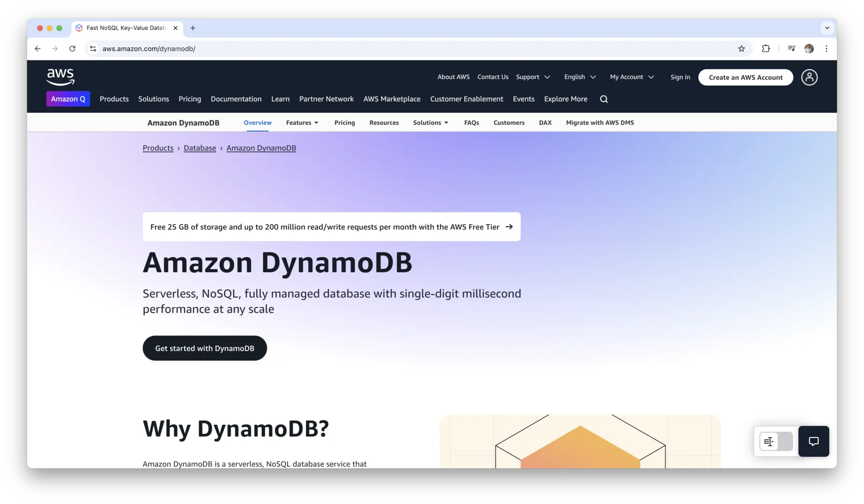The image size is (864, 504).
Task: Open Customer Enablement menu
Action: tap(467, 99)
